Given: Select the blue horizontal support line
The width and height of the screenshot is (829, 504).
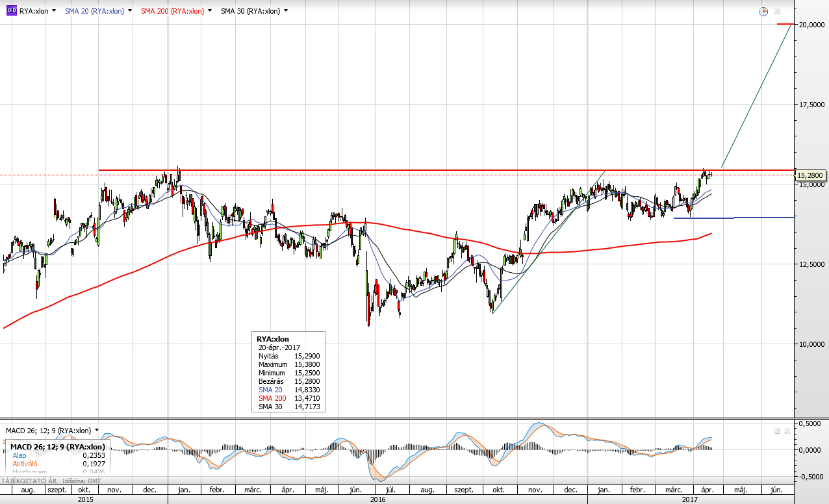Looking at the screenshot, I should [x=733, y=218].
